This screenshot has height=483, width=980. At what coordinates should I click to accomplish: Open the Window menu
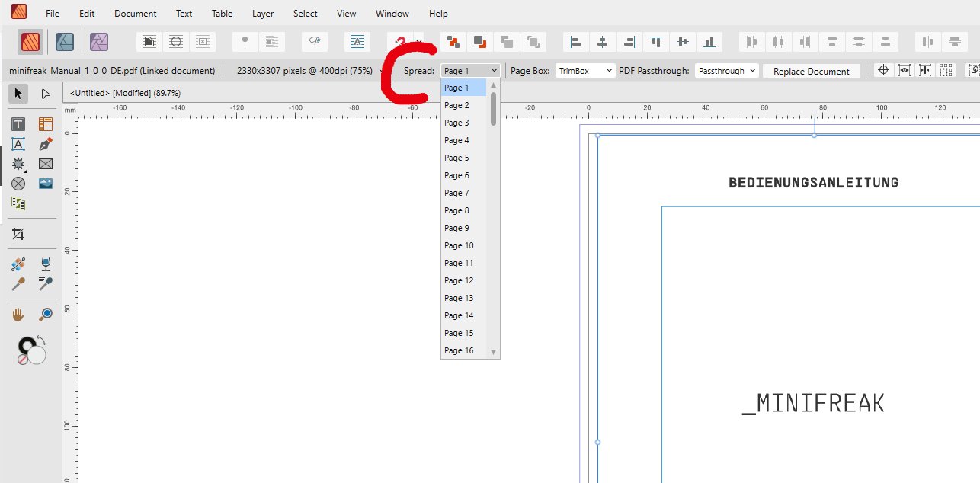(392, 14)
